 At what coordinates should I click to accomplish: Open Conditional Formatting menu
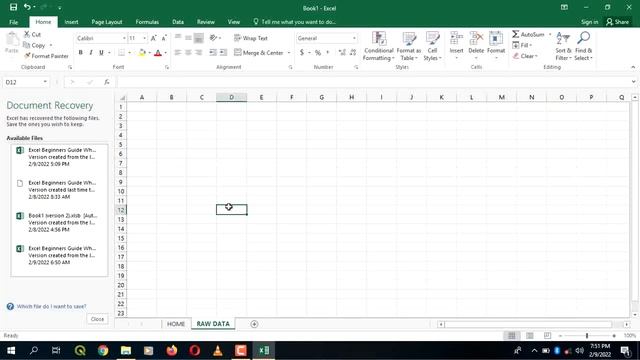click(378, 46)
